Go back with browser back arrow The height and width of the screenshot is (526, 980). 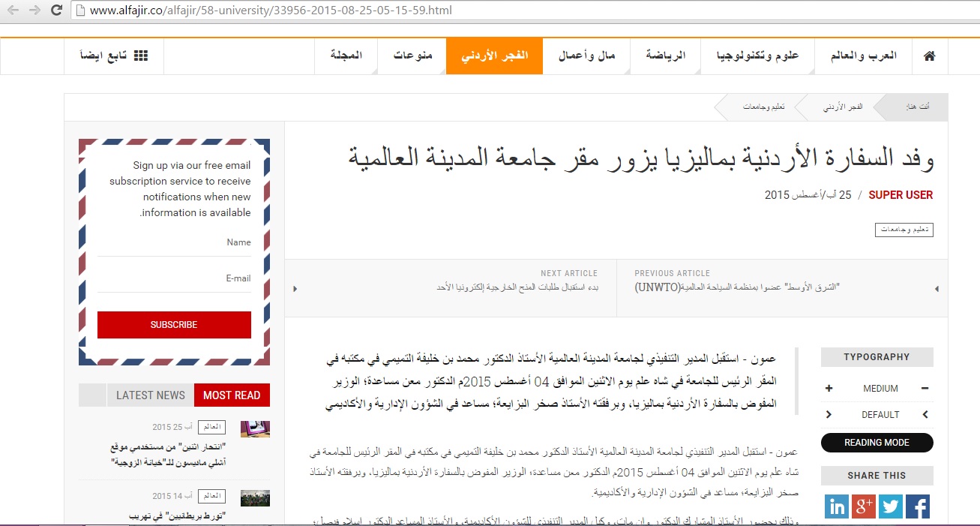pos(13,11)
